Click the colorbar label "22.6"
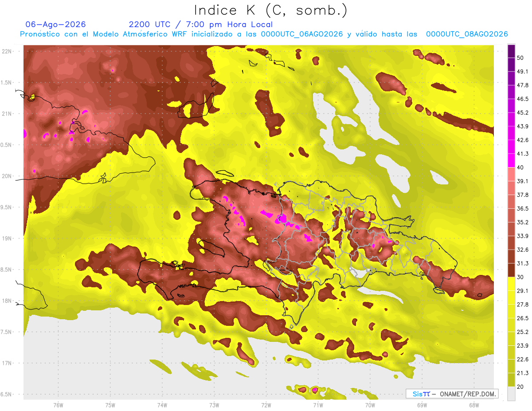Screen dimensions: 532x411 click(523, 360)
